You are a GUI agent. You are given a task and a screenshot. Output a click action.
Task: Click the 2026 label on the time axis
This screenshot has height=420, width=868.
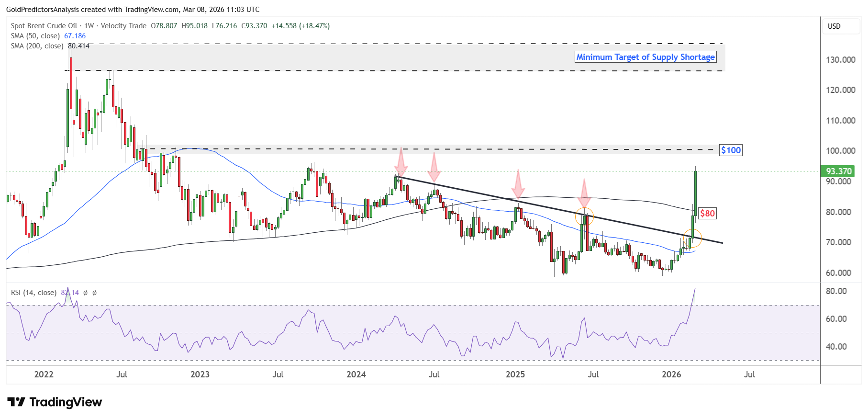point(671,375)
